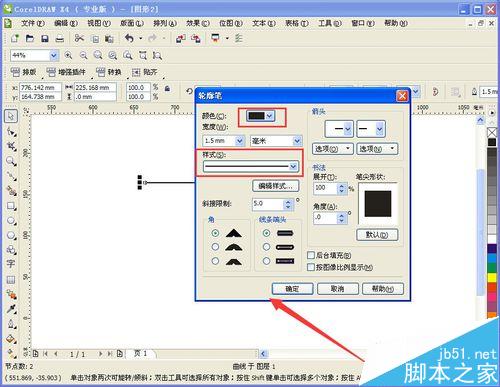Click the 页 1 page tab
This screenshot has width=500, height=387.
pos(141,353)
